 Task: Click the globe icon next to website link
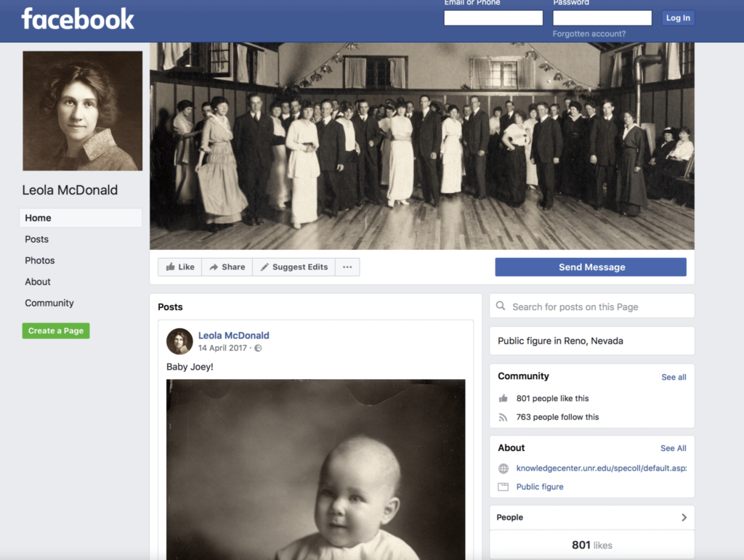504,468
